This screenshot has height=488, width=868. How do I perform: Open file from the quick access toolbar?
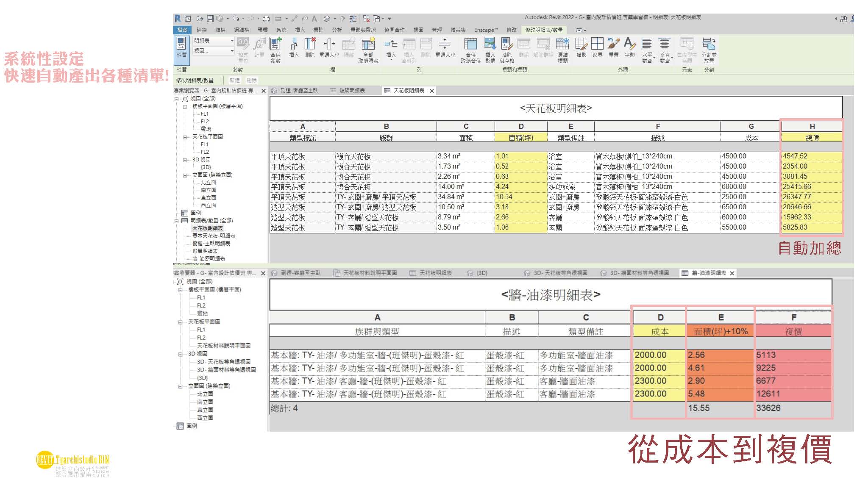(x=199, y=19)
